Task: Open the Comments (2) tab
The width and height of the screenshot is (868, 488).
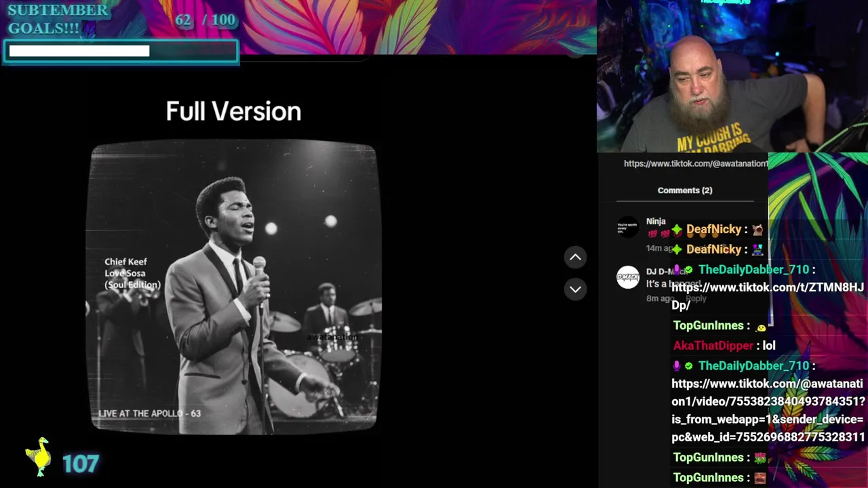Action: click(685, 190)
